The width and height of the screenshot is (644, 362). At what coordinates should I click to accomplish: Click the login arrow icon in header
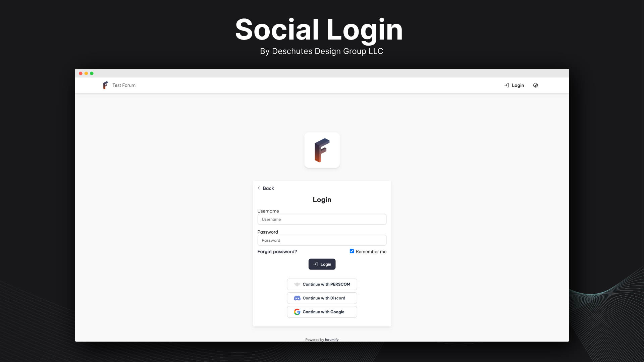point(506,85)
